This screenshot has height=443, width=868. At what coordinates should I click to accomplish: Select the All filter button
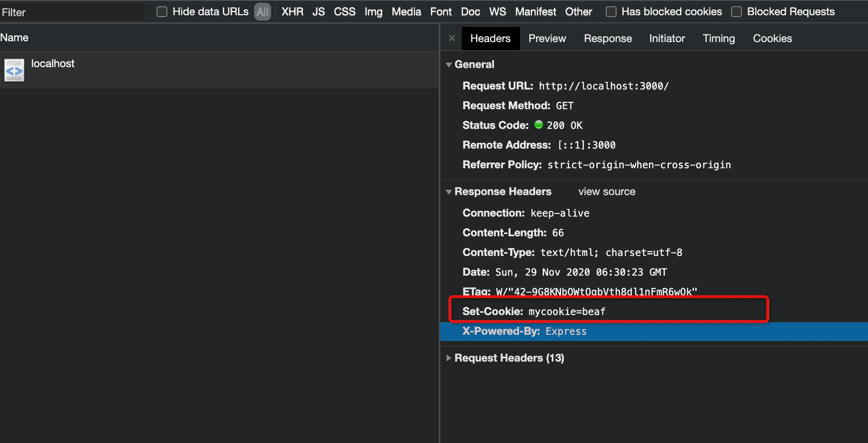click(x=263, y=12)
